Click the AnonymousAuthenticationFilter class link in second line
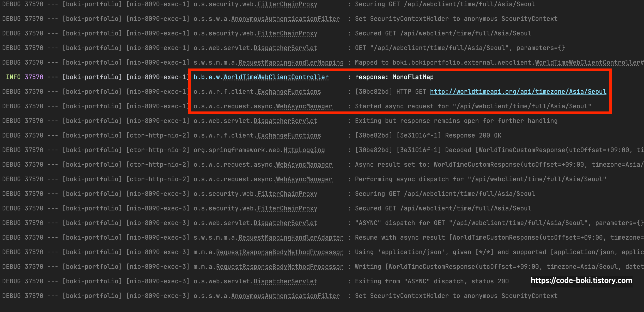The height and width of the screenshot is (312, 644). [285, 19]
